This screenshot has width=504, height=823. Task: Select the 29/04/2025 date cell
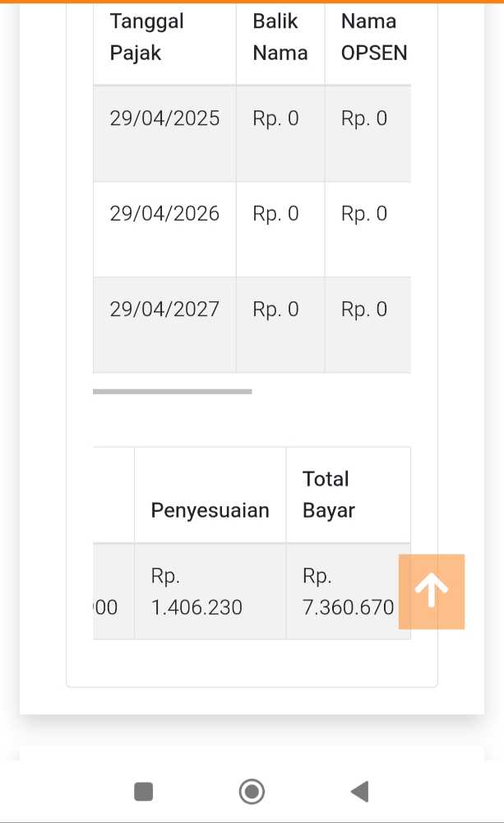164,119
